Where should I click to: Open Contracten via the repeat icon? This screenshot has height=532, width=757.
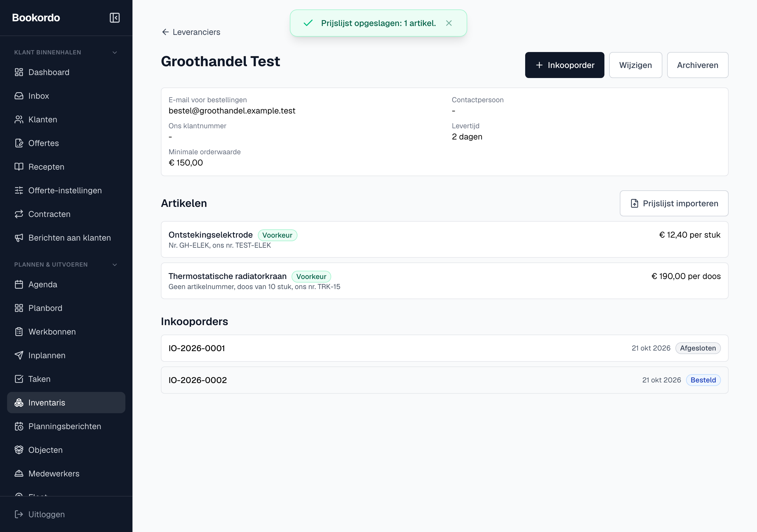[x=19, y=214]
